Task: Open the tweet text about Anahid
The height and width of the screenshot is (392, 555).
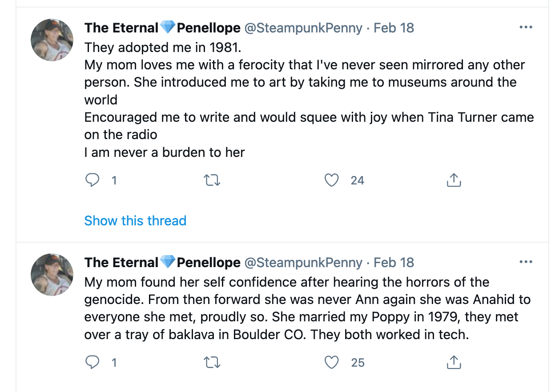Action: click(307, 308)
